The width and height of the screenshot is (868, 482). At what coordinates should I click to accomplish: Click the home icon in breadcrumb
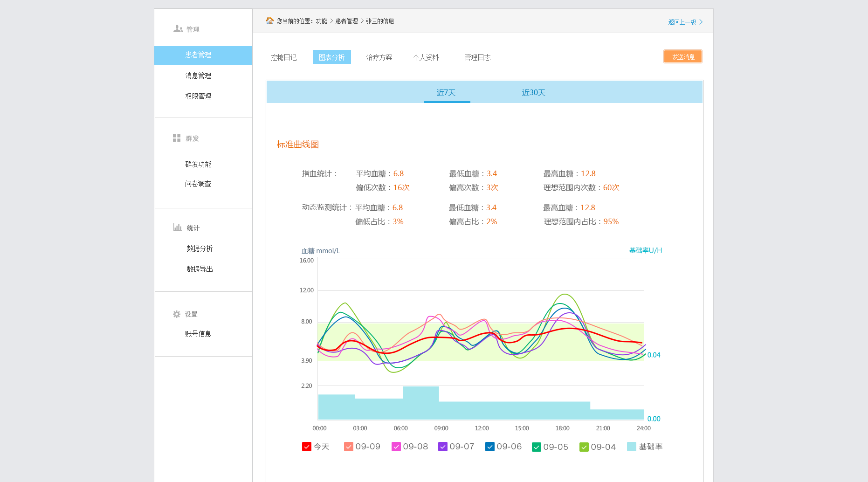[270, 21]
